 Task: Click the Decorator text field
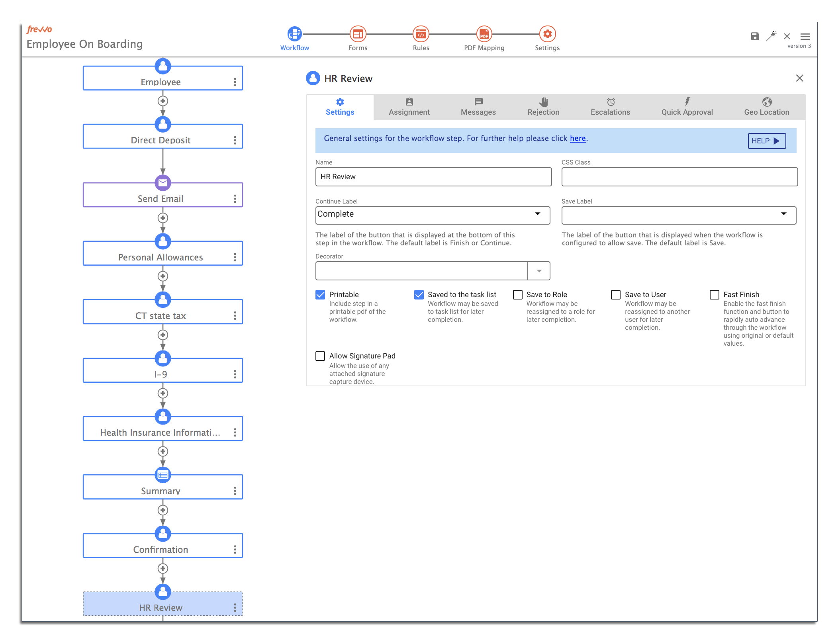[x=421, y=271]
